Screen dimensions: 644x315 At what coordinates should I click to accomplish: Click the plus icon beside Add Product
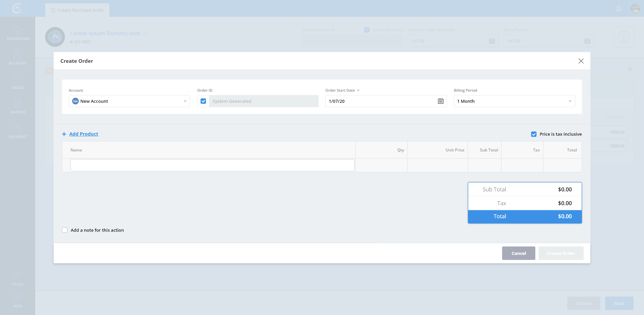64,134
